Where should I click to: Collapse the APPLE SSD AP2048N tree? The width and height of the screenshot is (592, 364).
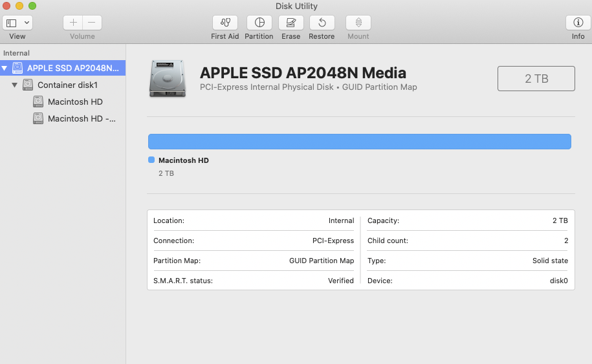click(x=5, y=68)
